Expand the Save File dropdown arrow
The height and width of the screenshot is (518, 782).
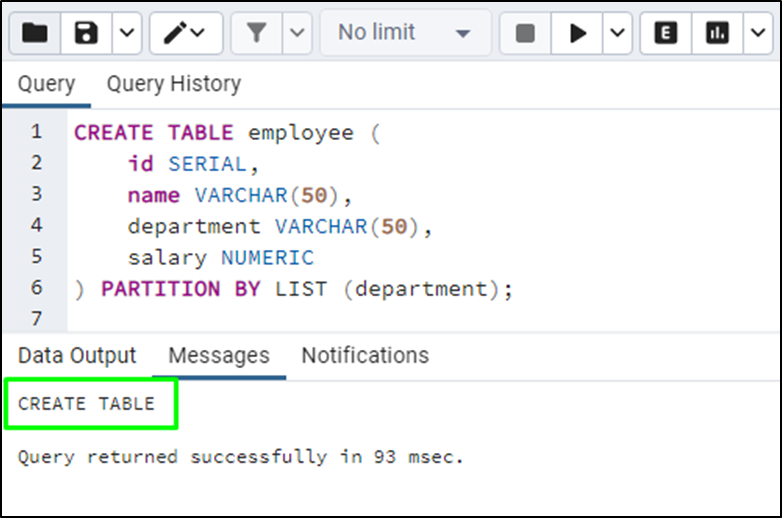tap(125, 33)
